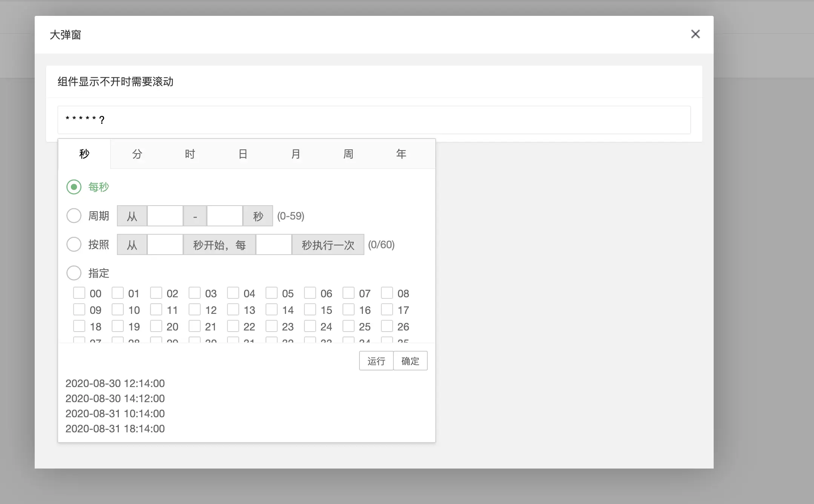Switch to the 时 tab
Screen dimensions: 814x504
[x=189, y=154]
